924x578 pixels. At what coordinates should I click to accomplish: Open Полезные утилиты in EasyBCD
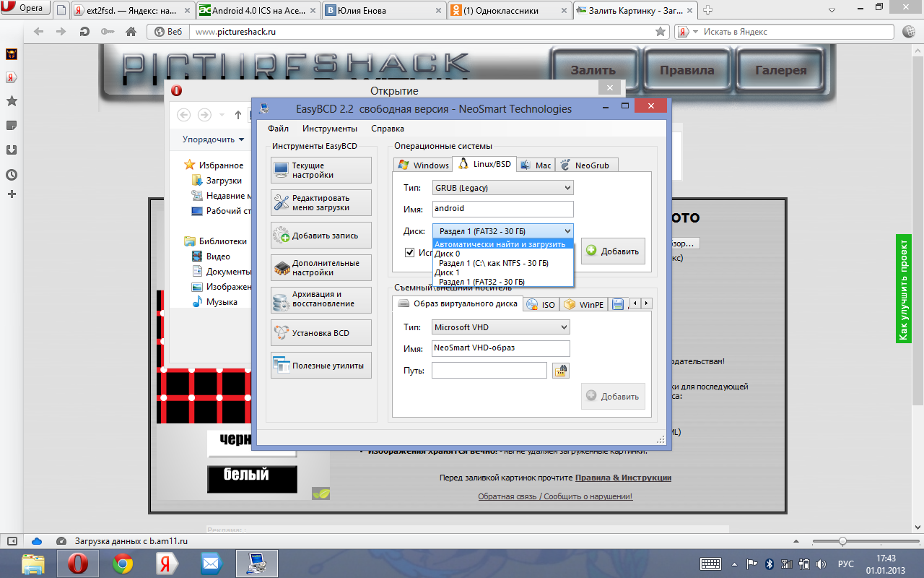[x=321, y=366]
